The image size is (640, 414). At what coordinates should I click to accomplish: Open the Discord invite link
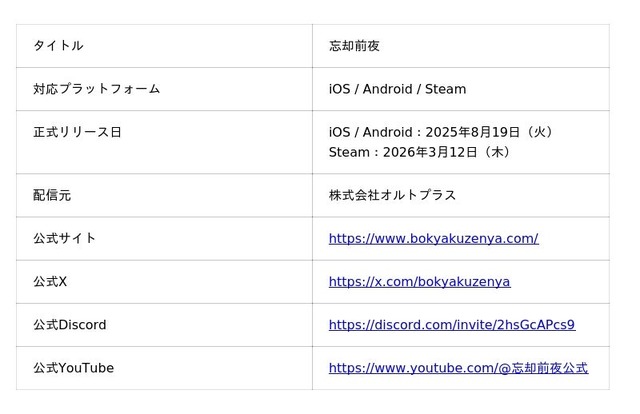pyautogui.click(x=451, y=325)
